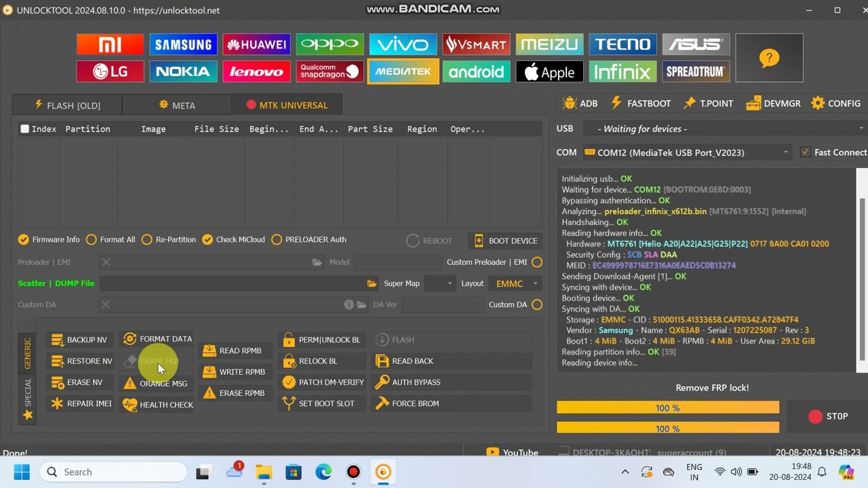Select the Meizu brand logo

549,45
